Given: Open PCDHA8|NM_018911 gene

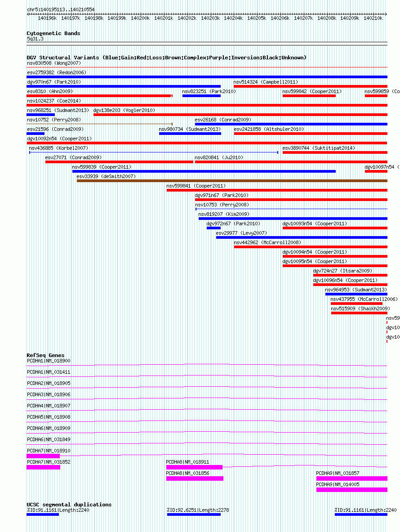Looking at the screenshot, I should pos(276,467).
